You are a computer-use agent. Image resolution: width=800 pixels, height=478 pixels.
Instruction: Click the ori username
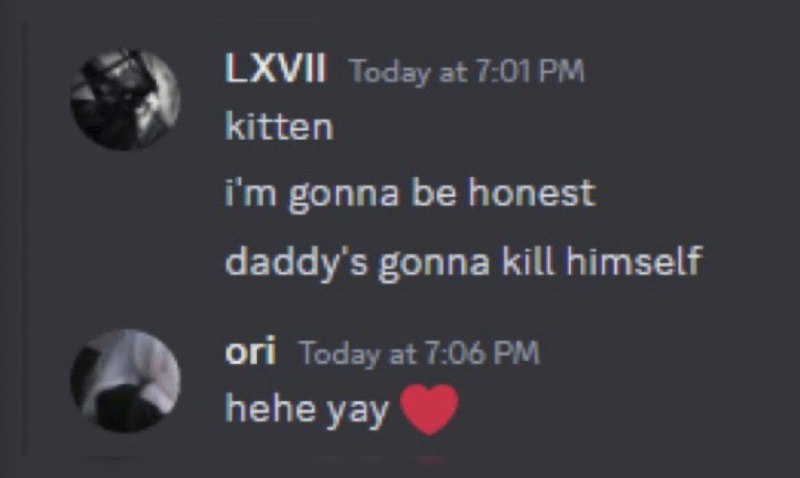(251, 350)
